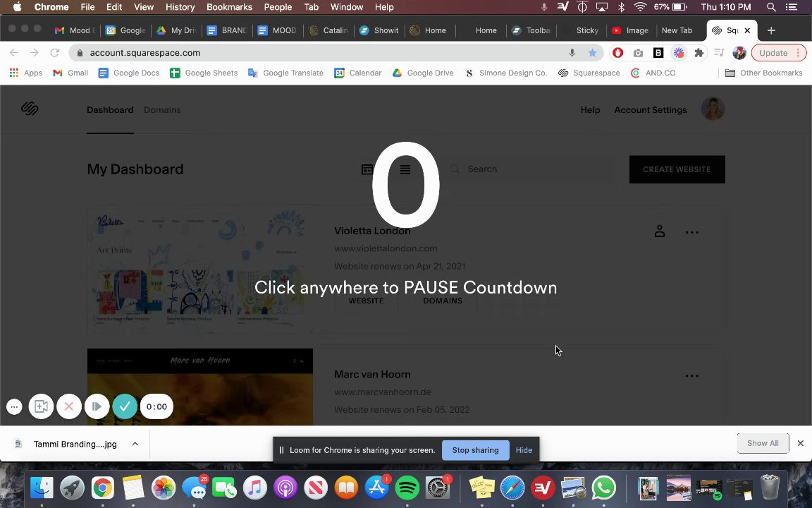The height and width of the screenshot is (508, 812).
Task: Confirm the Loom recording with checkmark button
Action: coord(125,406)
